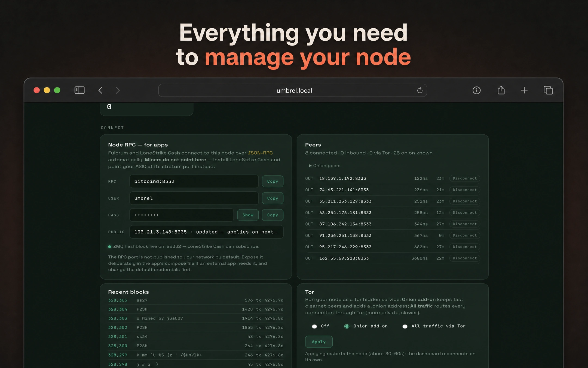Click the '8 connected' peers summary
Viewport: 588px width, 368px height.
pyautogui.click(x=321, y=153)
